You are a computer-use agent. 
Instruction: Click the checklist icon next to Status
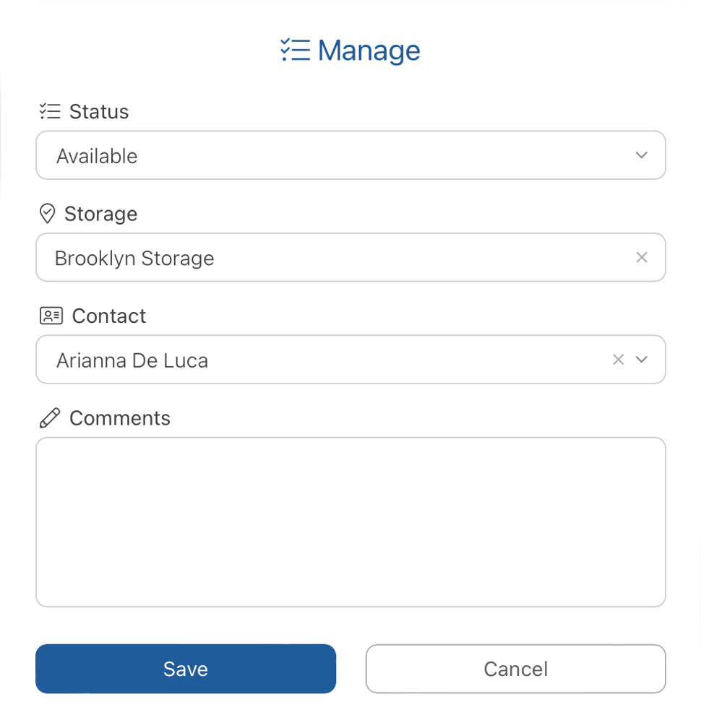50,111
